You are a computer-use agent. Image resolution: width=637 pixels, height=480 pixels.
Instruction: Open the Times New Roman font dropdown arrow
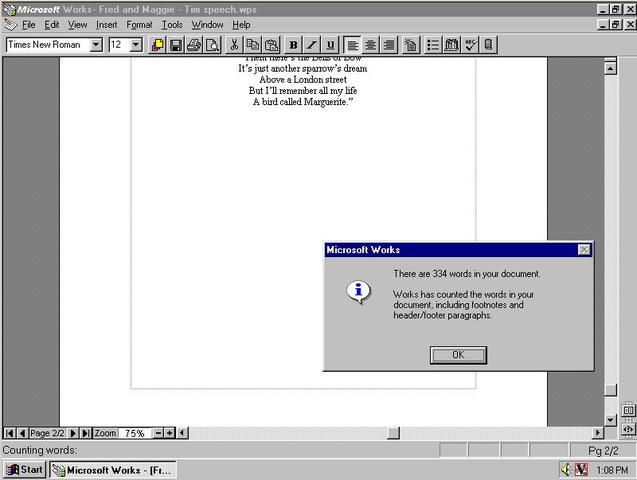tap(96, 45)
